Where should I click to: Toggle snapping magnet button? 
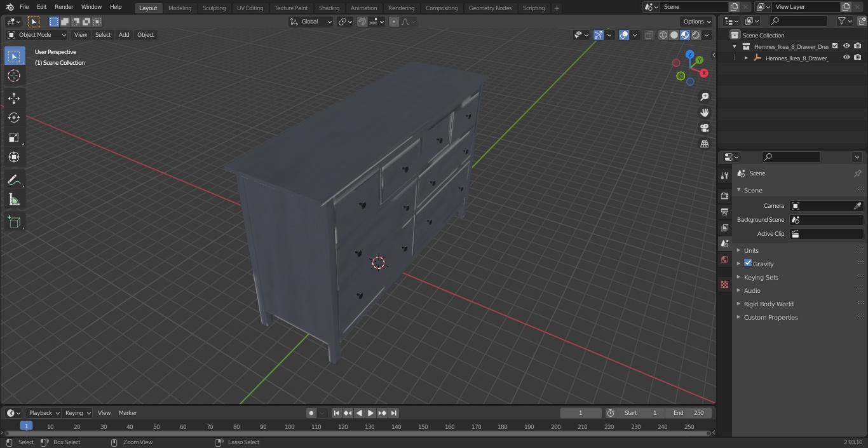tap(362, 22)
